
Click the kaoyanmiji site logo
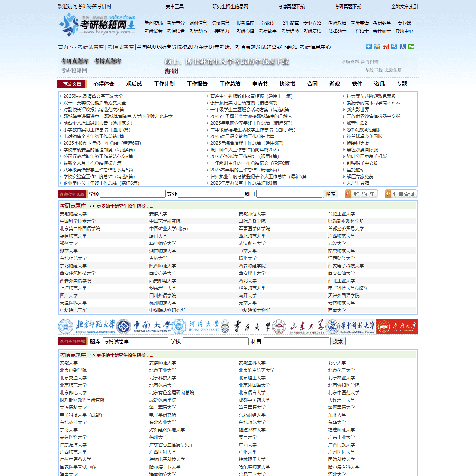coord(97,25)
